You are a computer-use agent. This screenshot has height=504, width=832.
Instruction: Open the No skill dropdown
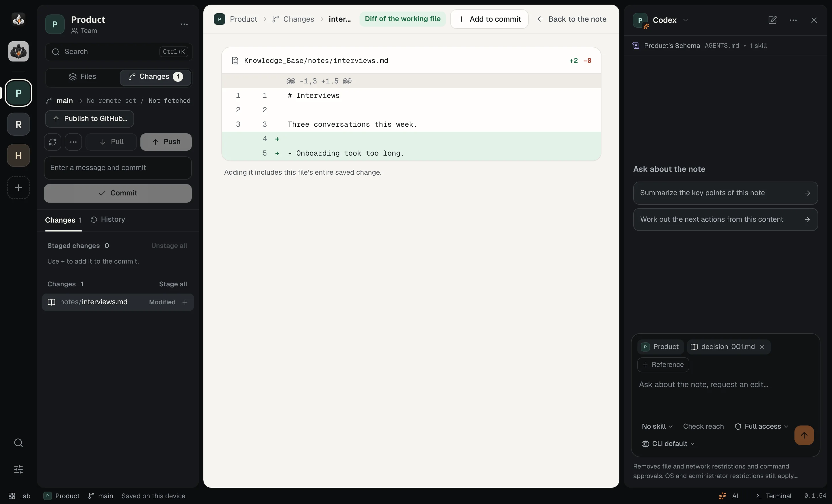657,426
